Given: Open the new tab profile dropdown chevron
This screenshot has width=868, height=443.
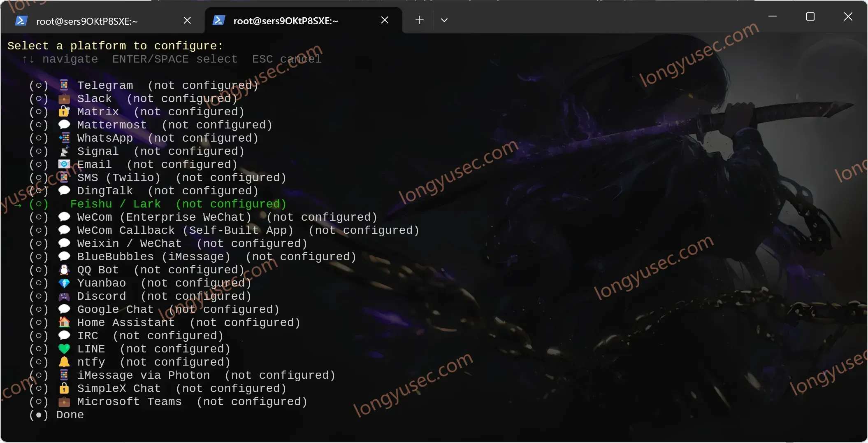Looking at the screenshot, I should [x=444, y=20].
